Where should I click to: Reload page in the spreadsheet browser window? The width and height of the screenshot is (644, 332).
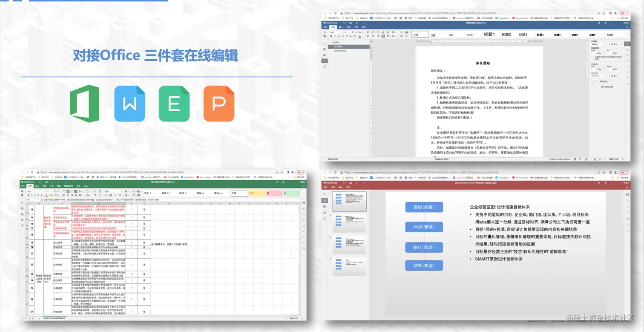(32, 172)
